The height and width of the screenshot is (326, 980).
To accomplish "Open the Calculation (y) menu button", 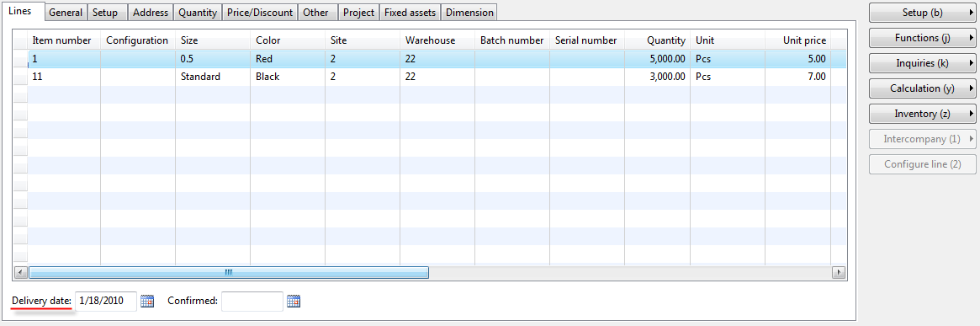I will (x=923, y=88).
